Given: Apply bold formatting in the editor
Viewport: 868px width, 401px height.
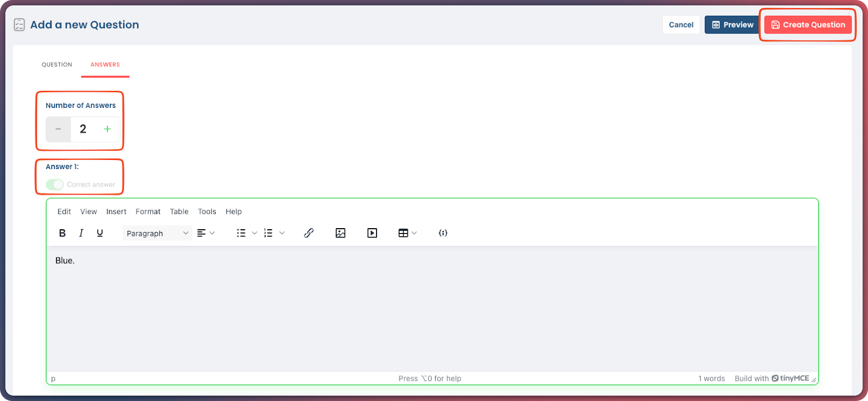Looking at the screenshot, I should pos(62,233).
